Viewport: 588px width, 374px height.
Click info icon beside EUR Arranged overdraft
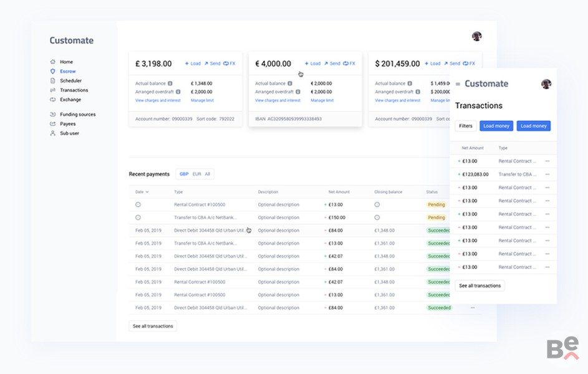[x=298, y=92]
